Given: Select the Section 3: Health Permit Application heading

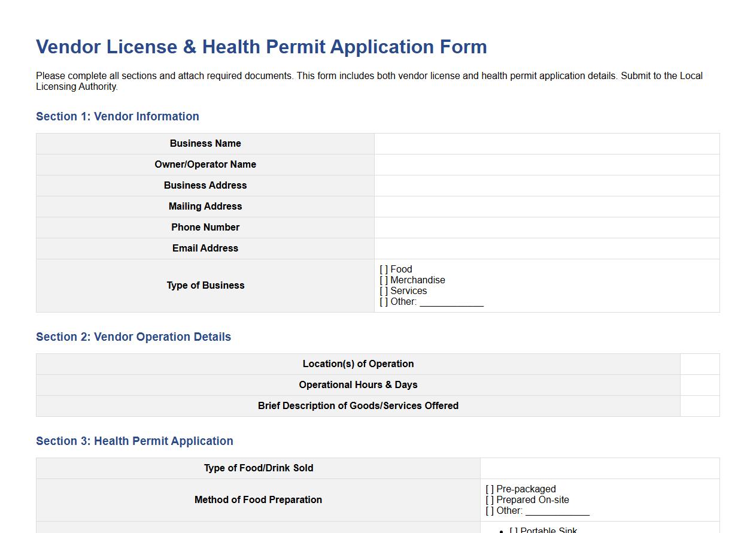Looking at the screenshot, I should click(134, 441).
